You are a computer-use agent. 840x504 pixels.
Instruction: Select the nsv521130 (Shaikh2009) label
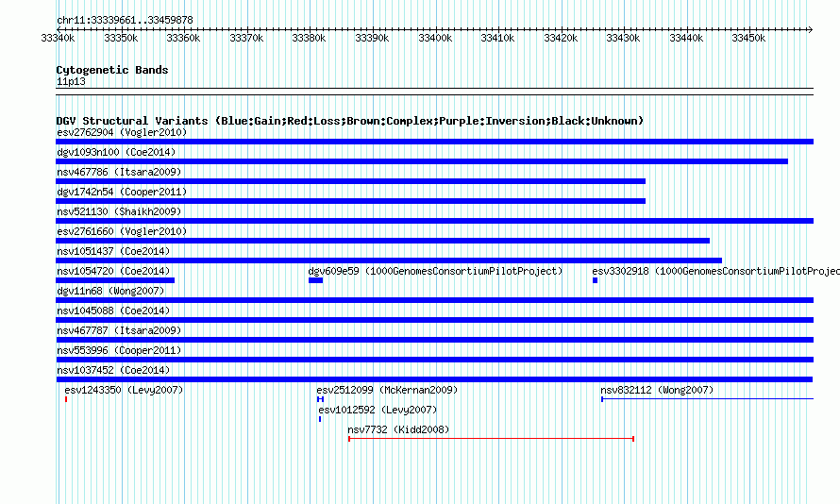pyautogui.click(x=120, y=211)
